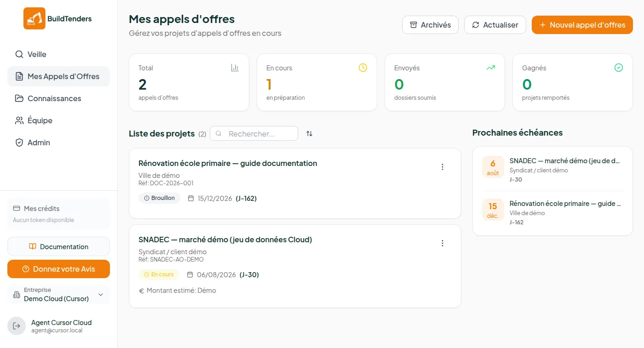Open the Mes crédits card
This screenshot has height=348, width=644.
coord(58,214)
